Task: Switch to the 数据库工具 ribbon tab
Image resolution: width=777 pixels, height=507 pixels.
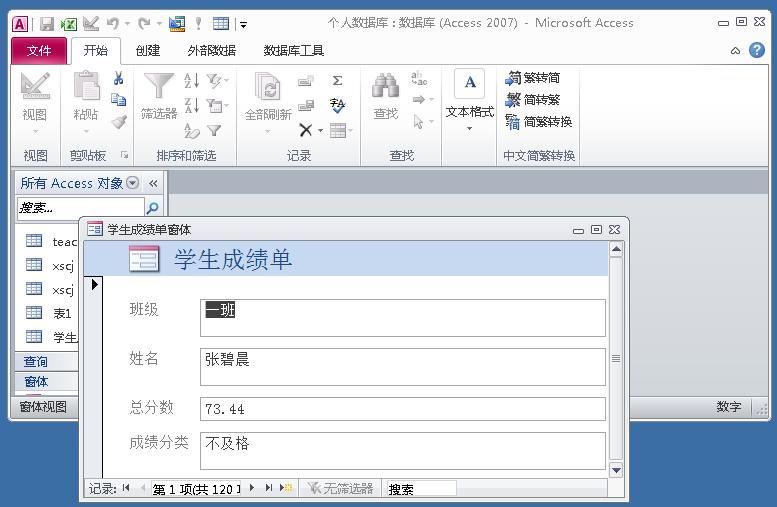Action: coord(294,51)
